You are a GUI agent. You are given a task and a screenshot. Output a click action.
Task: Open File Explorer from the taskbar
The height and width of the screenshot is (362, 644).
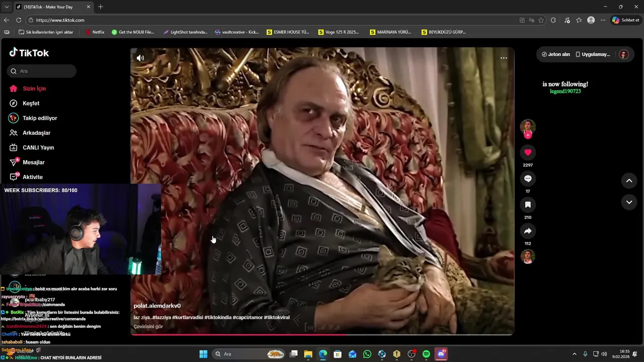tap(308, 354)
